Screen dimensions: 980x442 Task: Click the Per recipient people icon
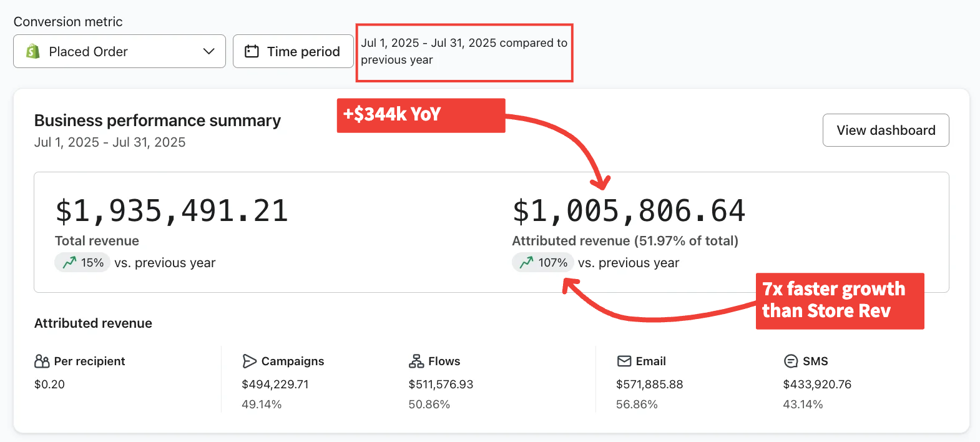click(x=42, y=361)
